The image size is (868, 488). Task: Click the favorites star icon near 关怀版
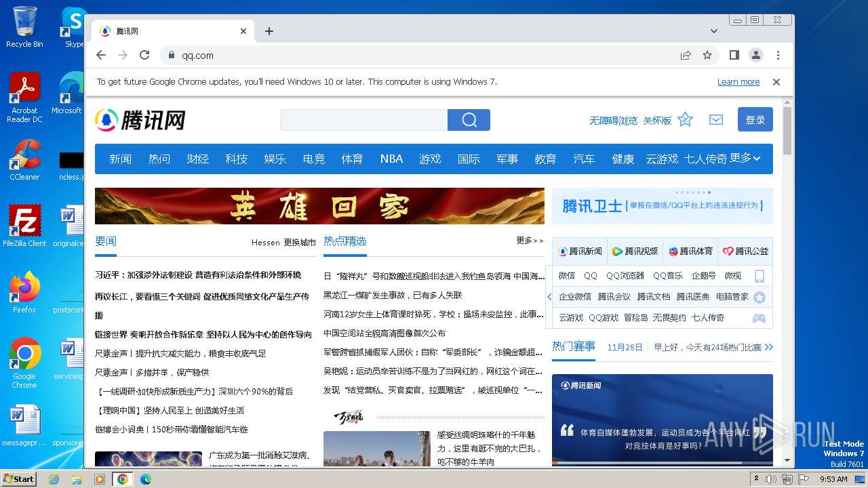[x=686, y=120]
